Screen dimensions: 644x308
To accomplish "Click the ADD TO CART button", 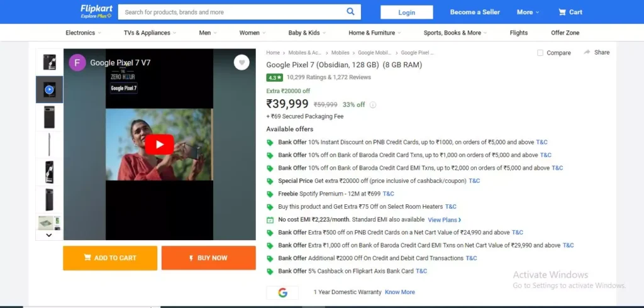I will click(x=110, y=258).
